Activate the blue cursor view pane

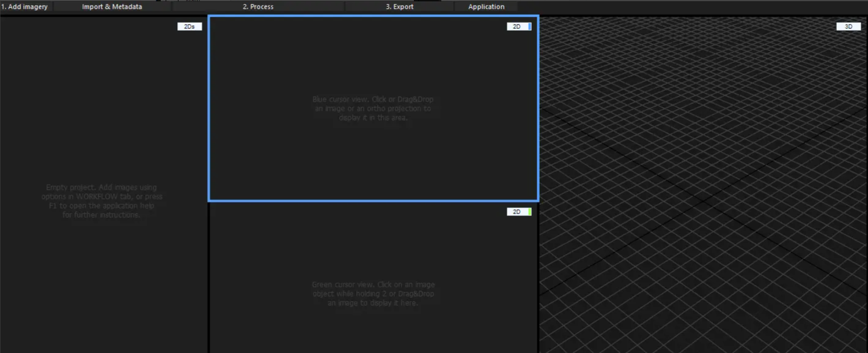[373, 108]
